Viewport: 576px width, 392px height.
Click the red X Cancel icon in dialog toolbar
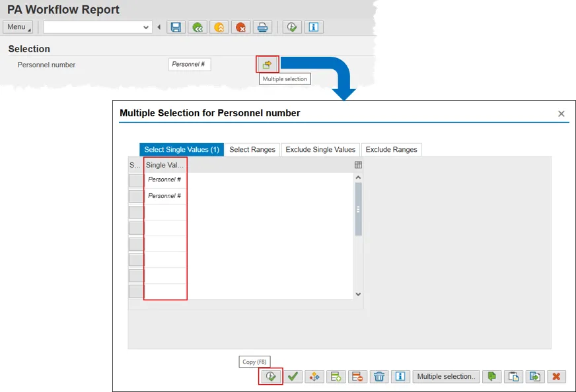[557, 376]
